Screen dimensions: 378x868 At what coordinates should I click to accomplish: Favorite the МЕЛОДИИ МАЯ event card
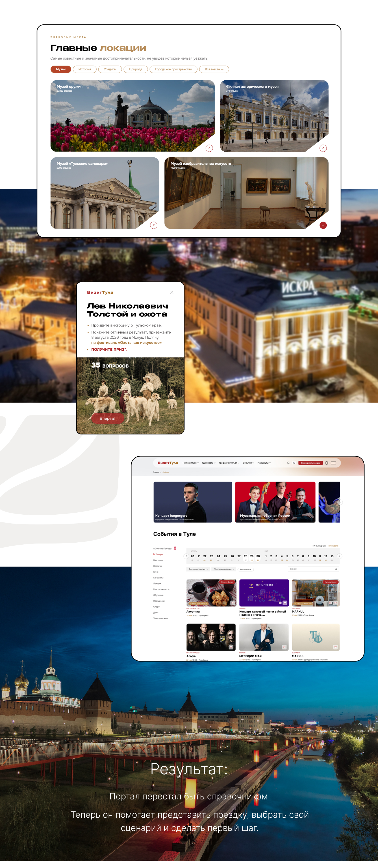point(284,647)
